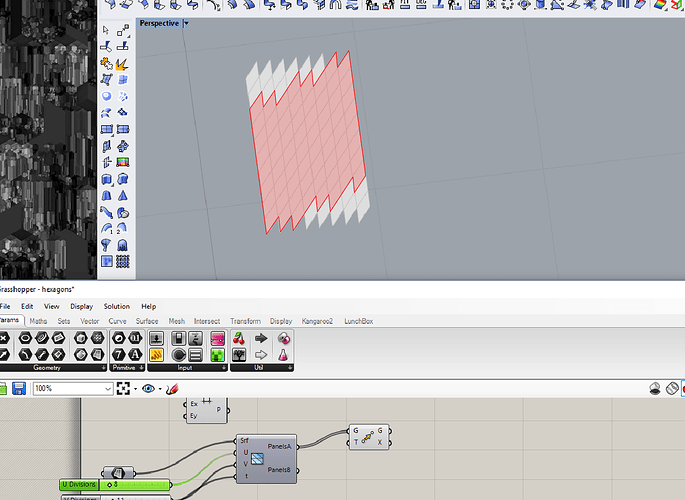Viewport: 685px width, 500px height.
Task: Choose the surface from corner points tool
Action: tap(106, 80)
